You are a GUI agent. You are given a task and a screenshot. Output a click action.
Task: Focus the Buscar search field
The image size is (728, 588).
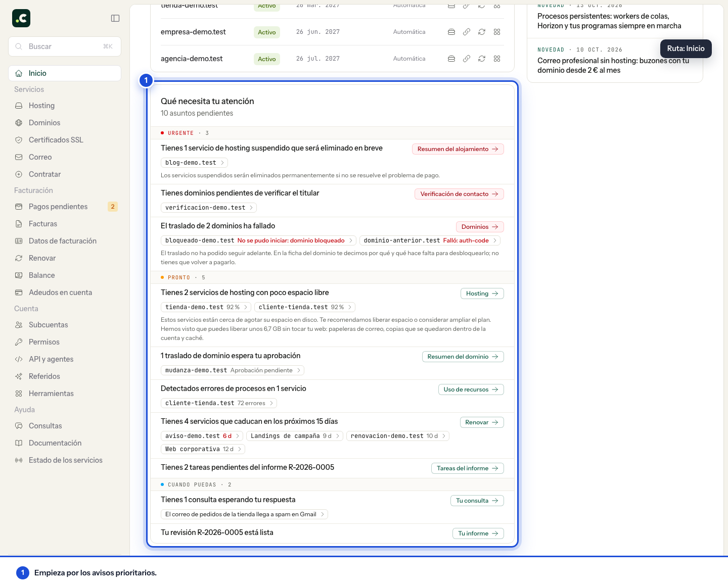pyautogui.click(x=65, y=46)
